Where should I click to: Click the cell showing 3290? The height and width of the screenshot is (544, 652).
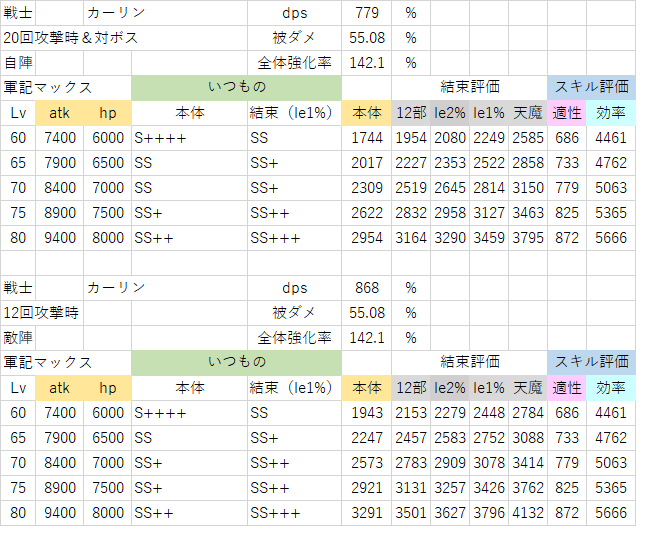tap(450, 238)
